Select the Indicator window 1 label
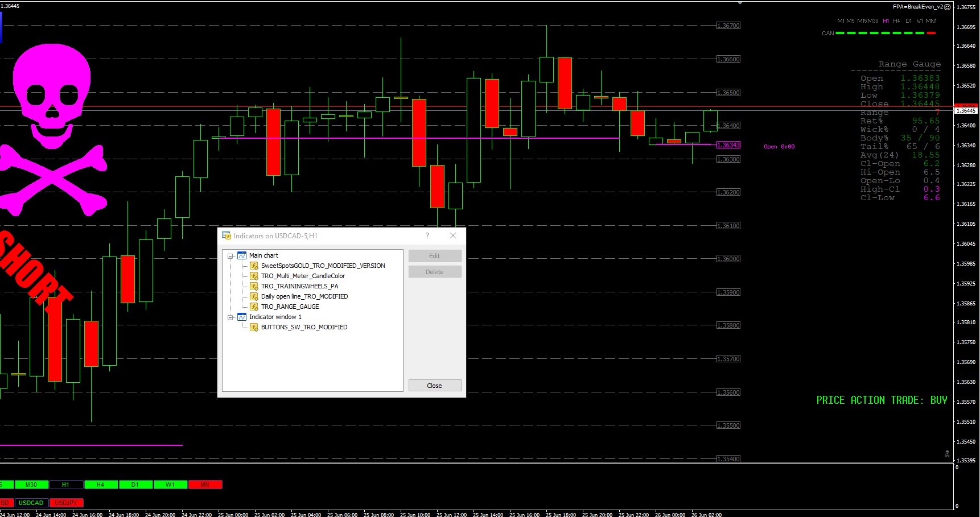The width and height of the screenshot is (980, 517). (x=275, y=317)
